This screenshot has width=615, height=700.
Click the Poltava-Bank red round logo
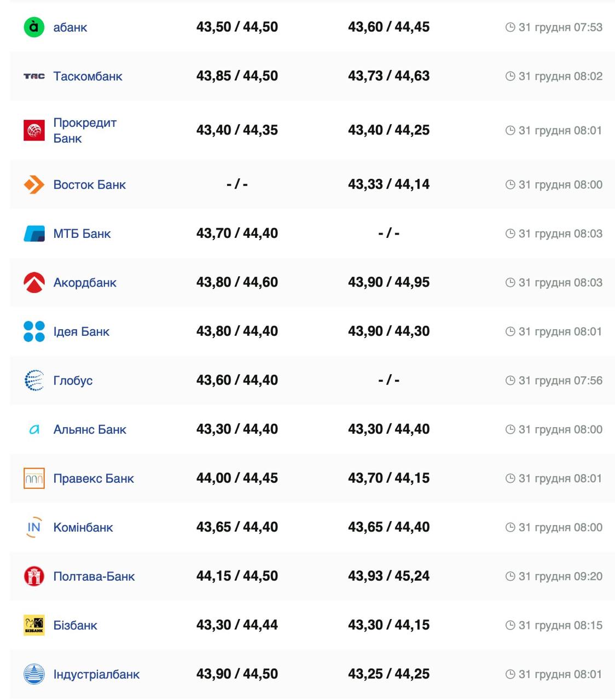(x=34, y=576)
